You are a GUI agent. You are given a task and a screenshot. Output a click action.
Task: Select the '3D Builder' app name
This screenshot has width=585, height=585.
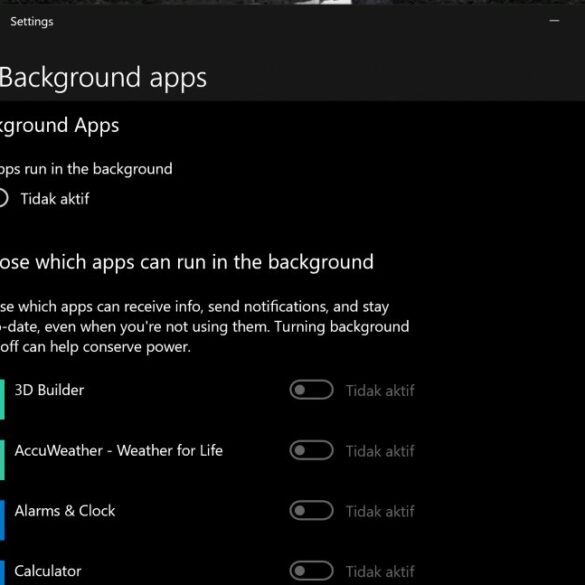49,390
